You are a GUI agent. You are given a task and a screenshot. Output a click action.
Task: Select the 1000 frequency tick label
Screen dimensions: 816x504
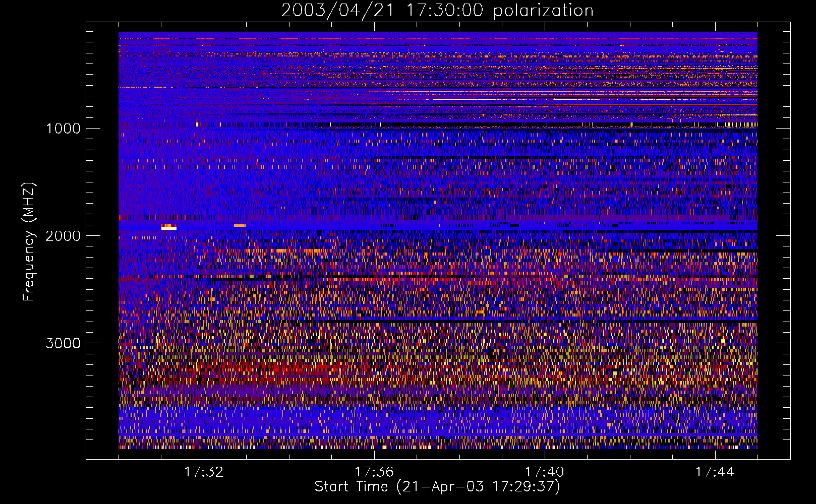63,129
